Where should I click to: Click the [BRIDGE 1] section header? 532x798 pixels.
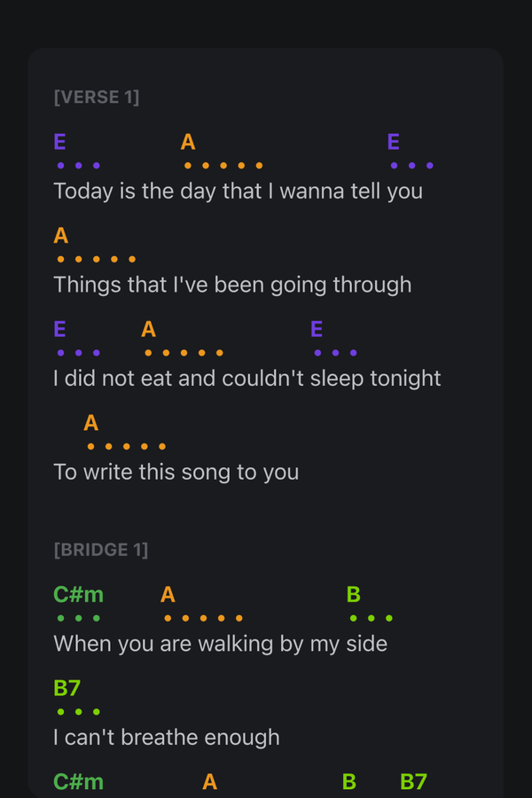pos(100,550)
